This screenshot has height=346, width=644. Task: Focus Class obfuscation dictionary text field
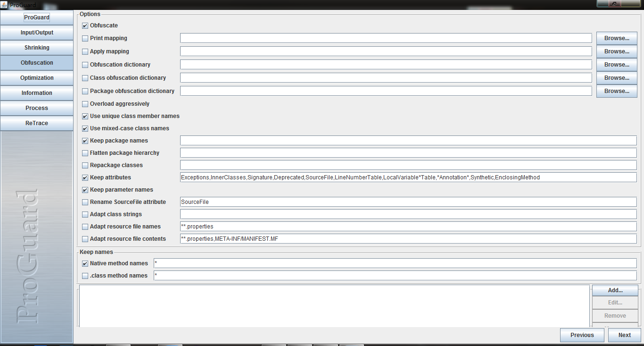tap(386, 78)
